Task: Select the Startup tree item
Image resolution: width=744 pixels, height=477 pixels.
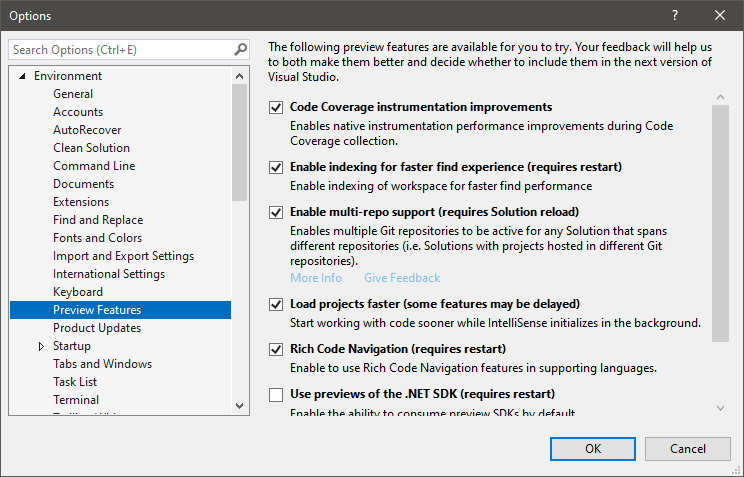Action: (x=72, y=346)
